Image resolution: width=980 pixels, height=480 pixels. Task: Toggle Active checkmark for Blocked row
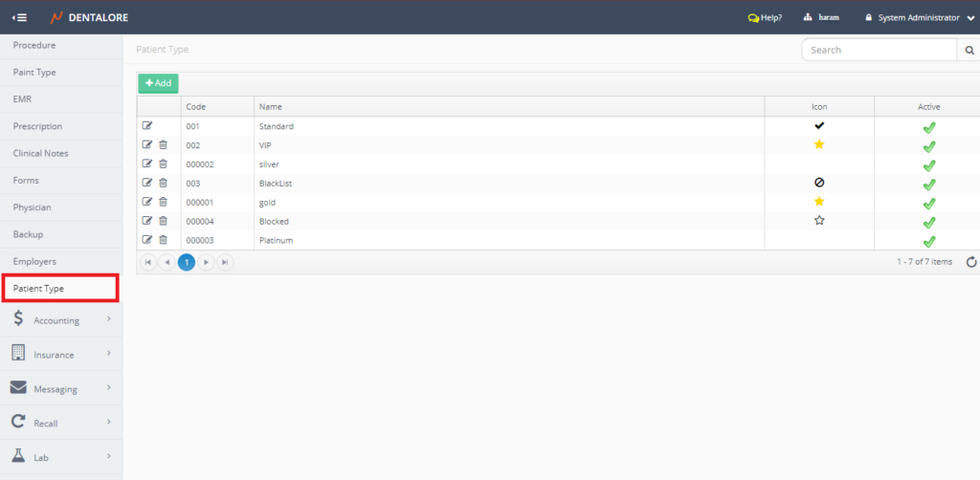(928, 222)
